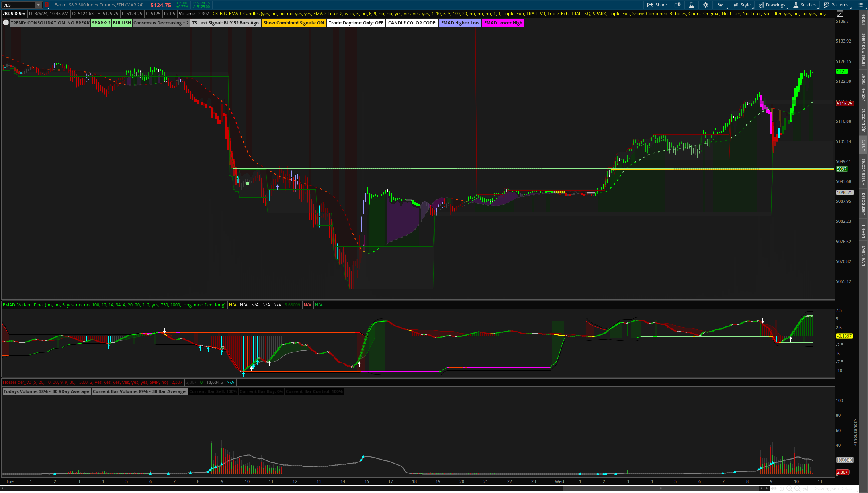This screenshot has width=868, height=493.
Task: Click the /ES 5 D 5m chart label
Action: click(14, 14)
